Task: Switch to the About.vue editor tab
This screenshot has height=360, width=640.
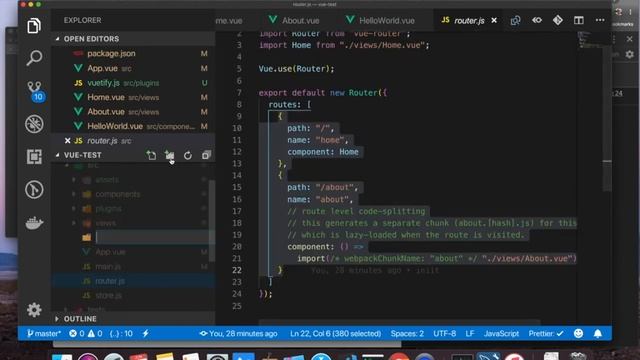Action: (293, 20)
